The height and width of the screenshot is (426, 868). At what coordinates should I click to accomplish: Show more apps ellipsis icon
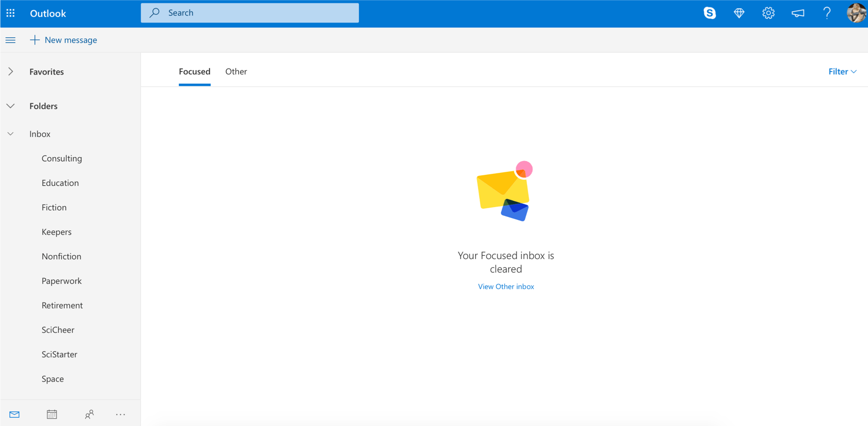(121, 415)
